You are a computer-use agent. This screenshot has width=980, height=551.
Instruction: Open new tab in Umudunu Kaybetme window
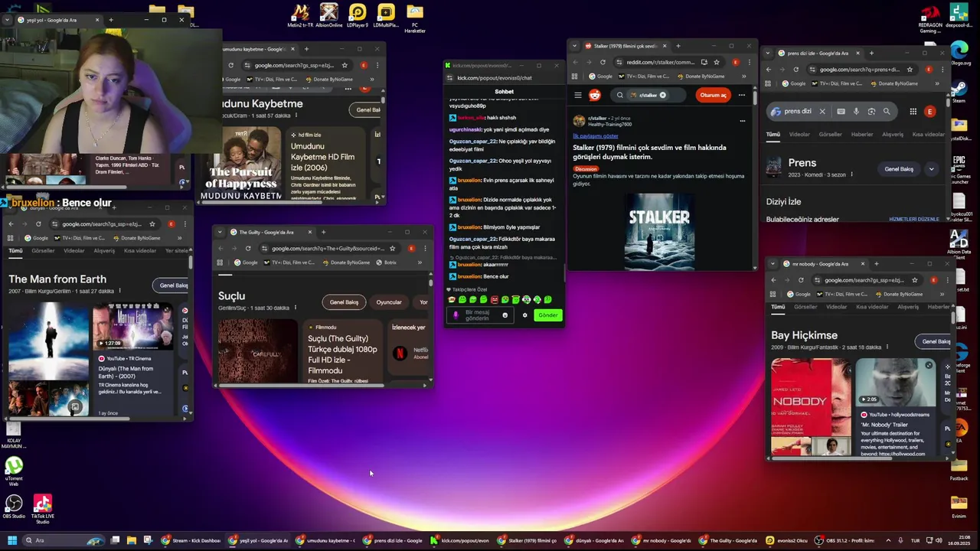coord(306,49)
